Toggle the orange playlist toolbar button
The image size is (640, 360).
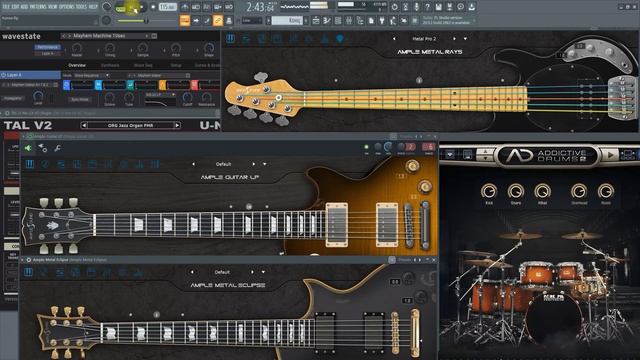click(184, 20)
